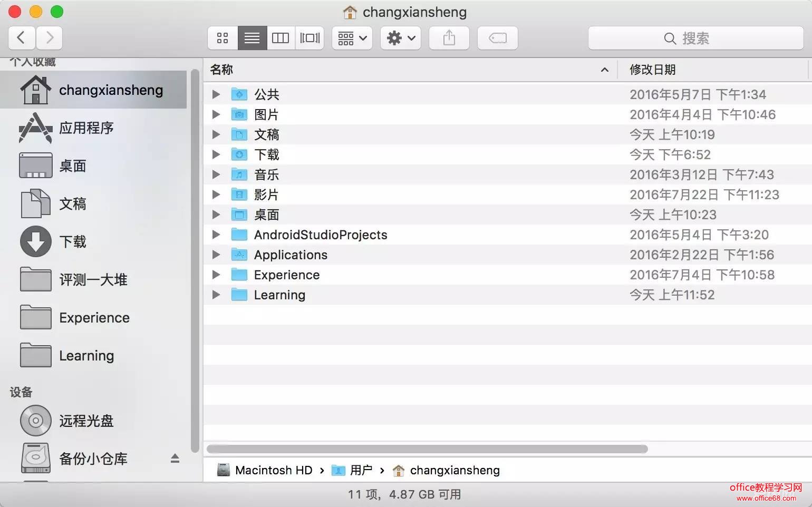Image resolution: width=812 pixels, height=507 pixels.
Task: Expand the 公共 folder
Action: point(216,94)
